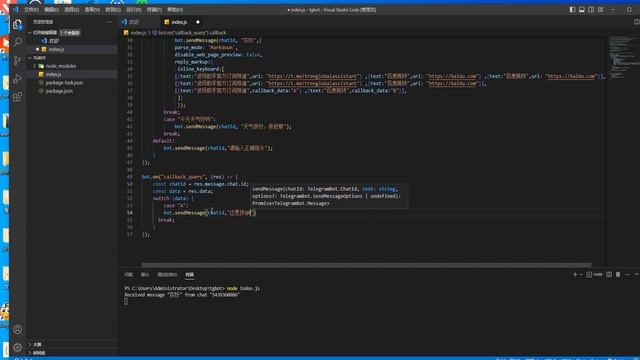Click the split terminal icon
The height and width of the screenshot is (360, 640).
pos(609,274)
